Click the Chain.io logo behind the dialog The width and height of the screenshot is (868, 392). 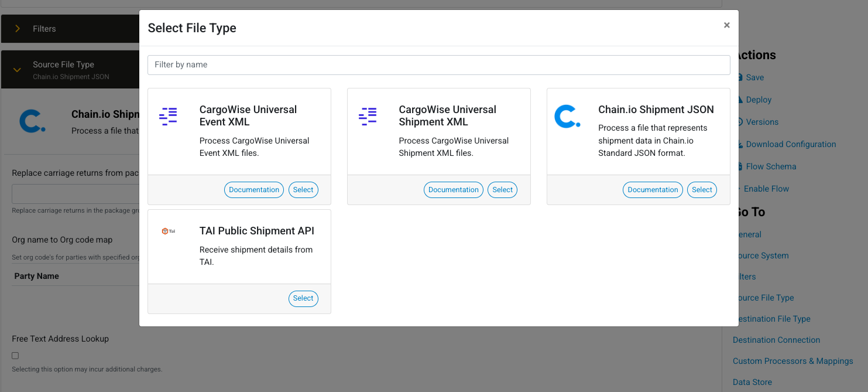tap(32, 121)
